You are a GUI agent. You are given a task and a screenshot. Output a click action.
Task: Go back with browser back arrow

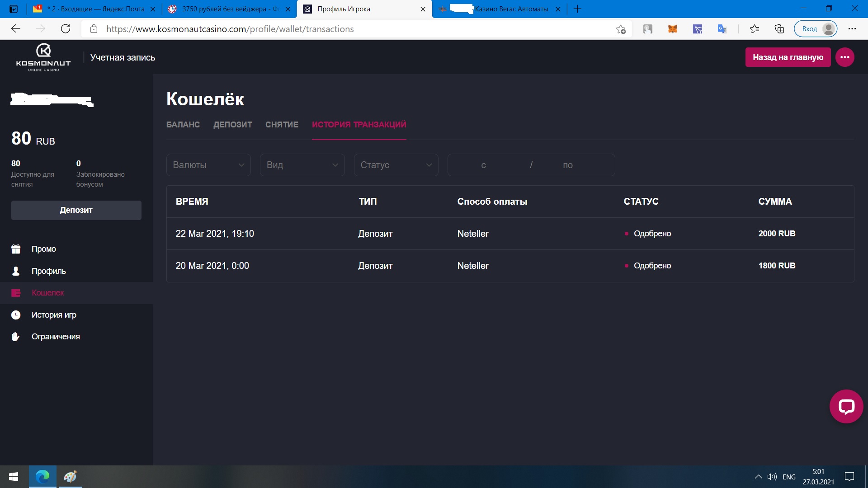16,29
